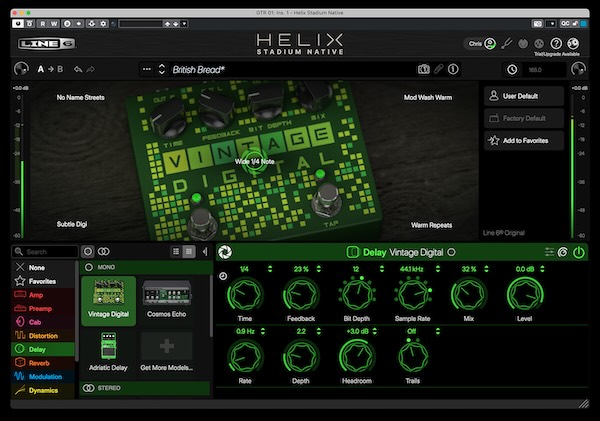Adjust Mix 32% stepper arrows
This screenshot has height=421, width=600.
[486, 269]
